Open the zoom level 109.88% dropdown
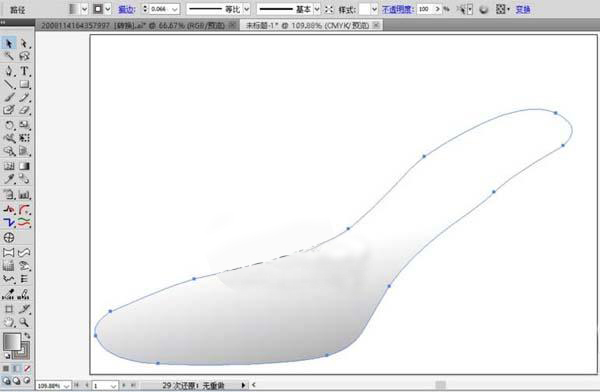The image size is (600, 392). pyautogui.click(x=67, y=386)
